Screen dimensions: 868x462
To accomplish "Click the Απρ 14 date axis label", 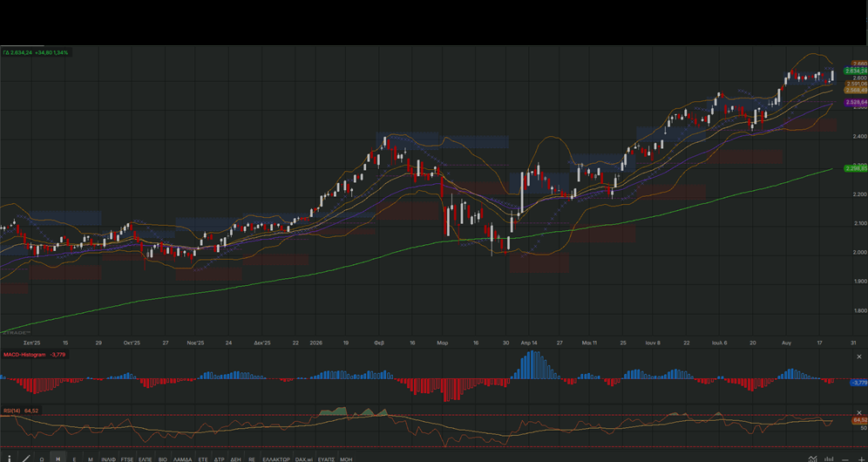I will coord(529,343).
